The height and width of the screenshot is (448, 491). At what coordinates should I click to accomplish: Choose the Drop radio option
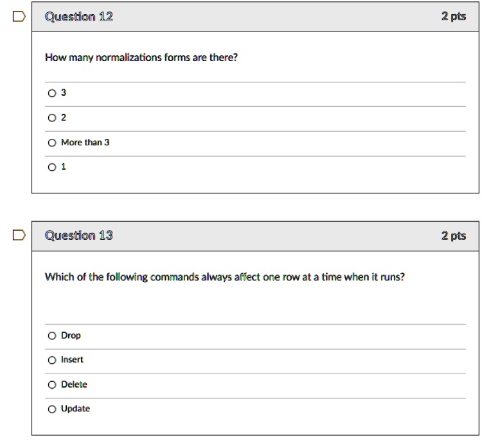(x=52, y=336)
